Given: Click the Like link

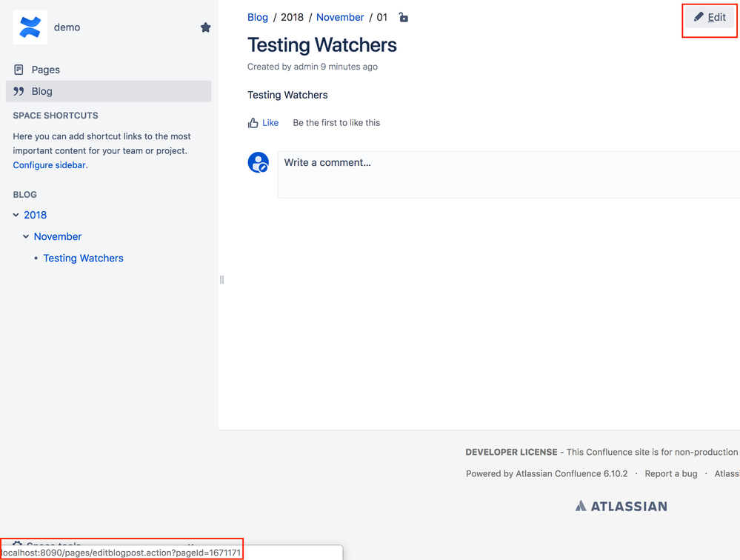Looking at the screenshot, I should coord(270,123).
